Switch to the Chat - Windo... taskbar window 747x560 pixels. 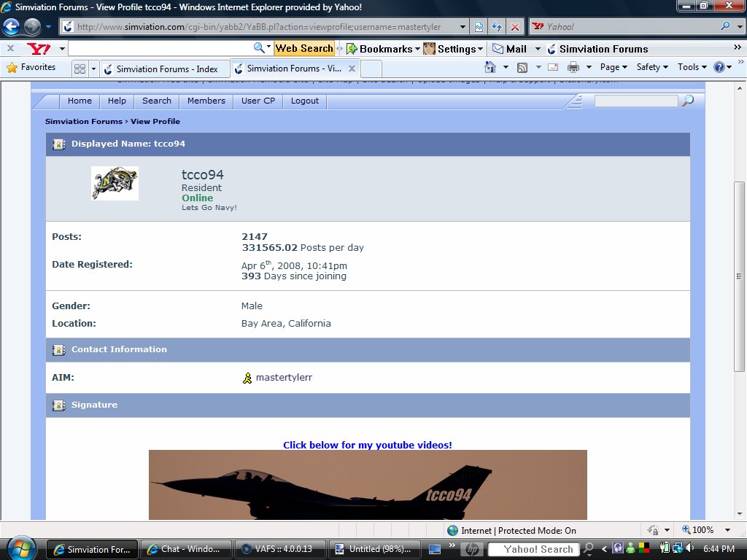(x=186, y=549)
